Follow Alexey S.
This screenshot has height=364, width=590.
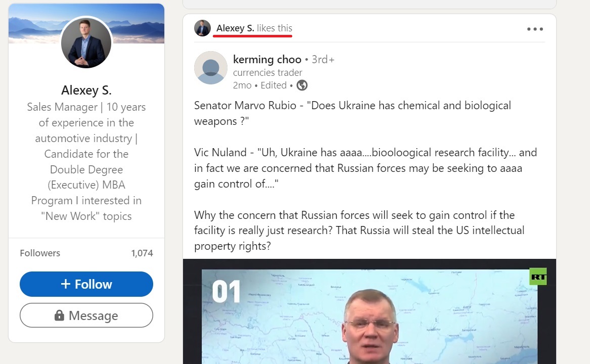pyautogui.click(x=86, y=284)
